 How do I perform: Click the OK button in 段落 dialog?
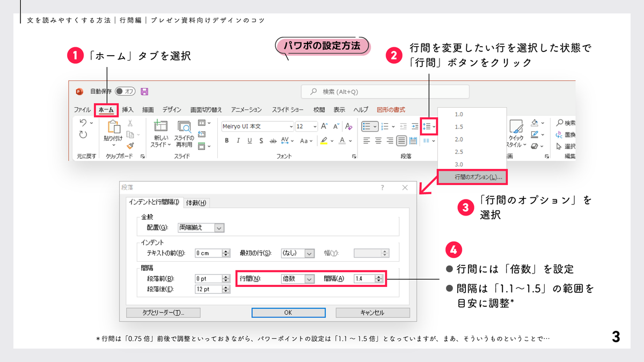[288, 313]
